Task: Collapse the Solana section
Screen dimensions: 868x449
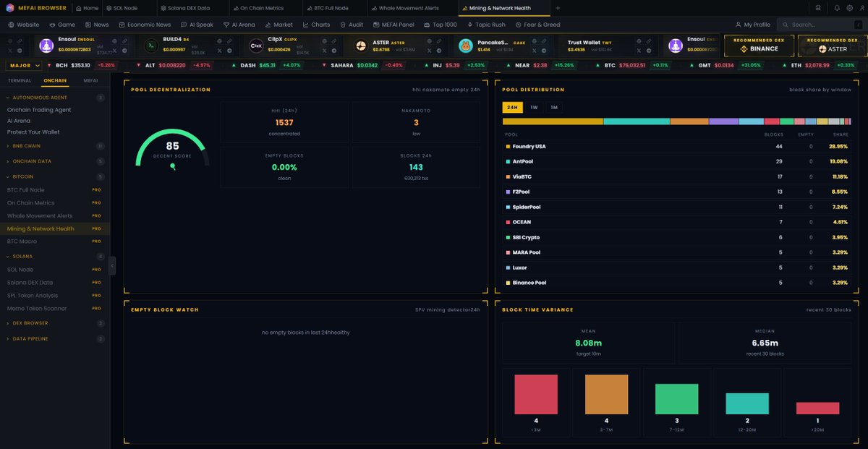Action: tap(54, 256)
